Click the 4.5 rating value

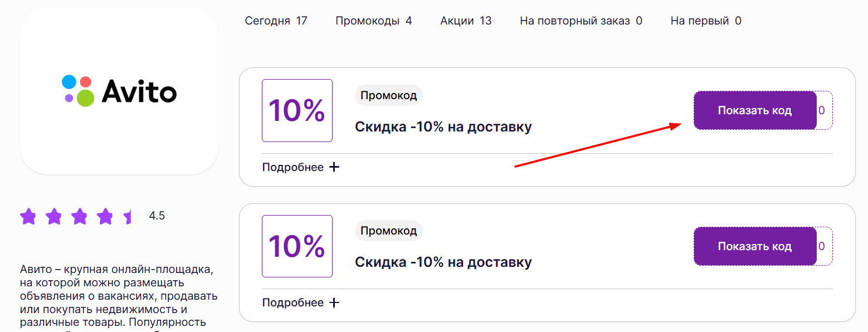(157, 216)
